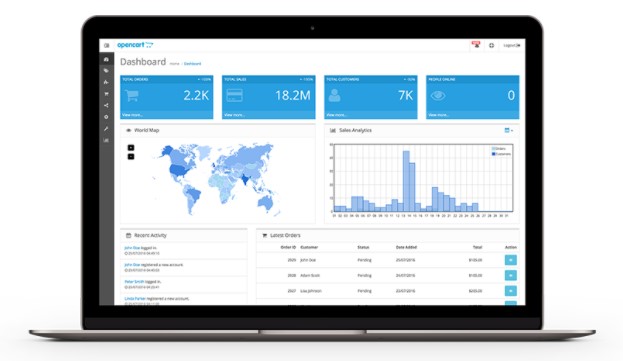The image size is (623, 361).
Task: Click the credit card icon on Total Sales
Action: [234, 95]
